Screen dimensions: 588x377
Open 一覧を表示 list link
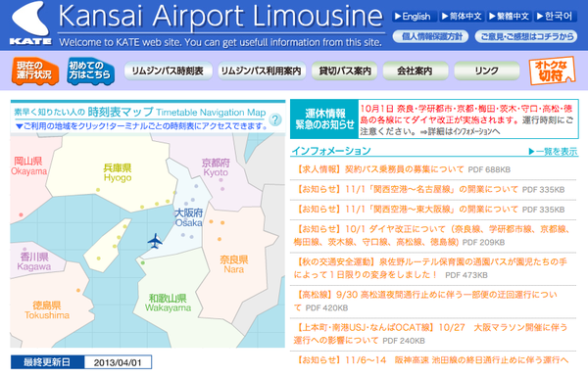[x=553, y=152]
